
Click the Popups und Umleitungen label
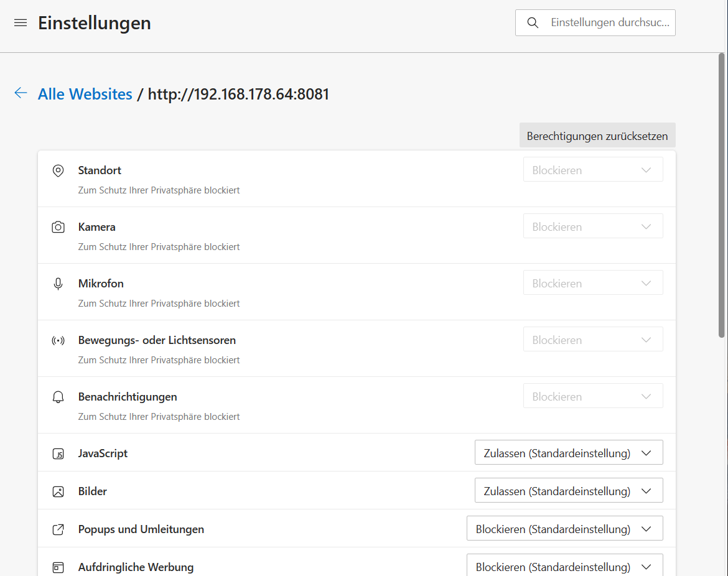pyautogui.click(x=141, y=529)
